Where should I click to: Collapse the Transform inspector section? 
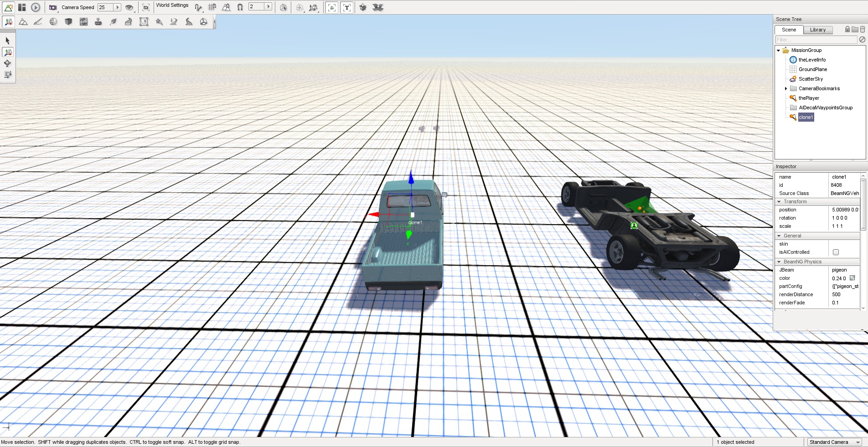click(779, 201)
